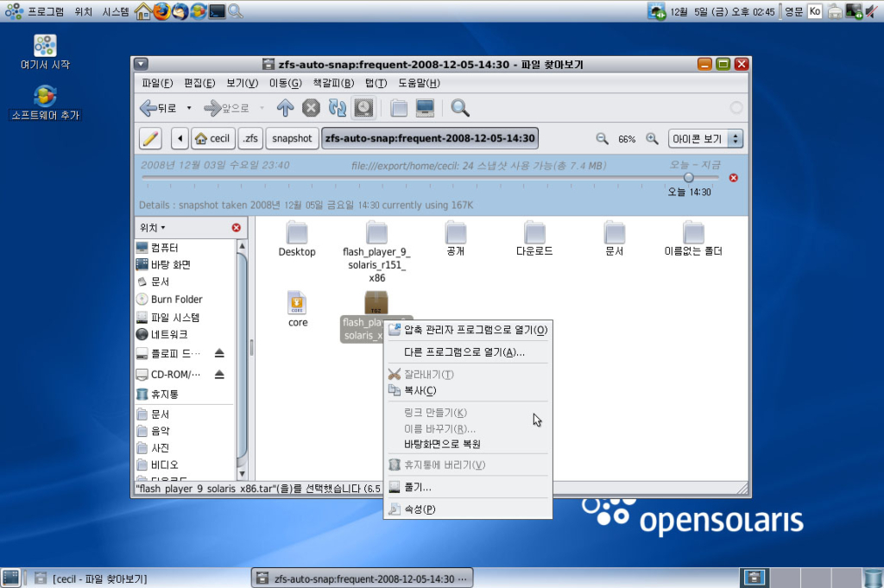This screenshot has width=884, height=588.
Task: Close the time slider bar
Action: [734, 178]
